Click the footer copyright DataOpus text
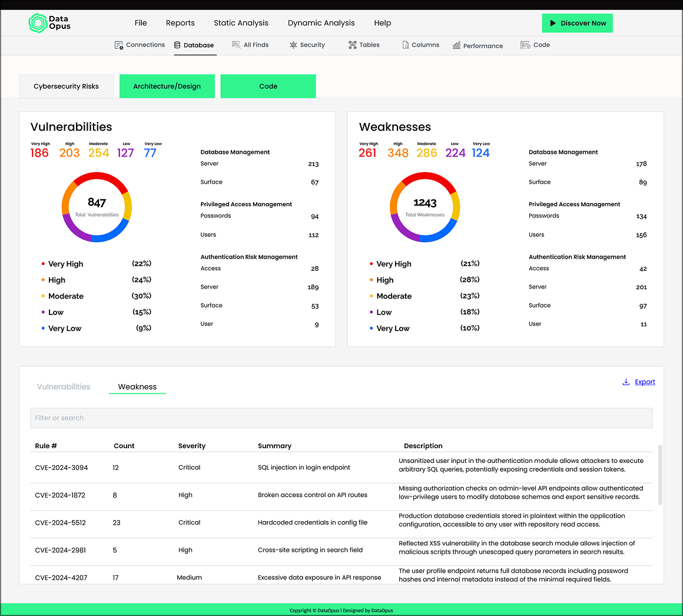The height and width of the screenshot is (616, 683). click(x=341, y=610)
